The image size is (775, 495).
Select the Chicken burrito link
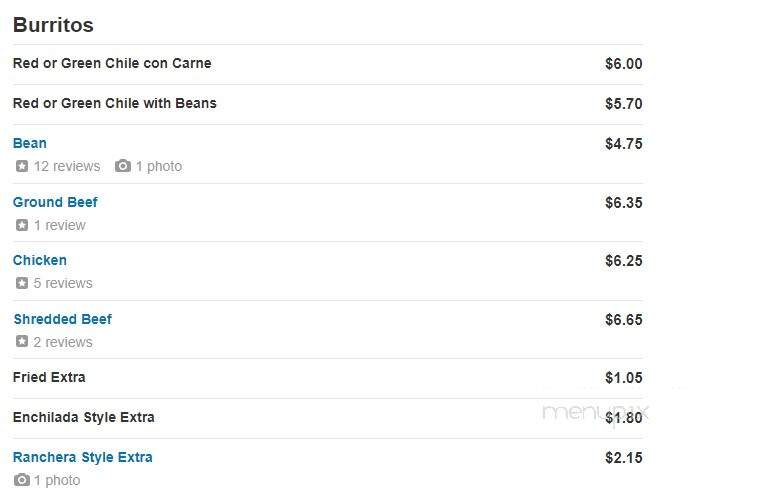40,260
